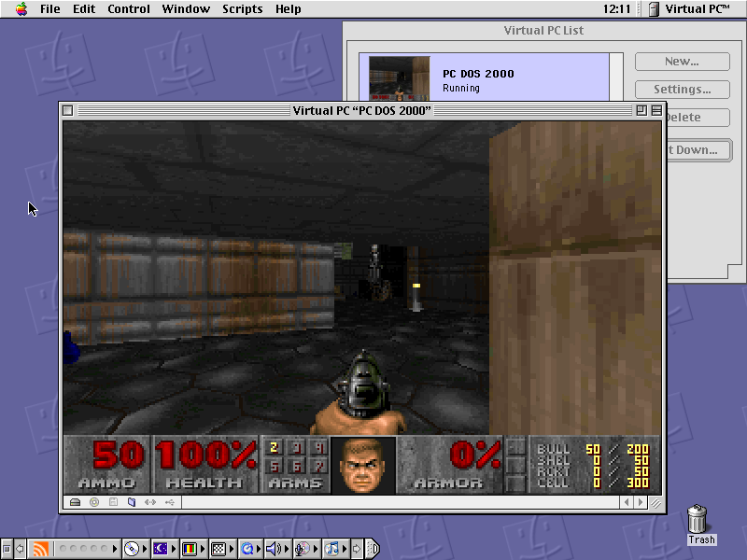Click the Energy Saver moon module in Control Strip
Screen dimensions: 747x560
pyautogui.click(x=160, y=549)
